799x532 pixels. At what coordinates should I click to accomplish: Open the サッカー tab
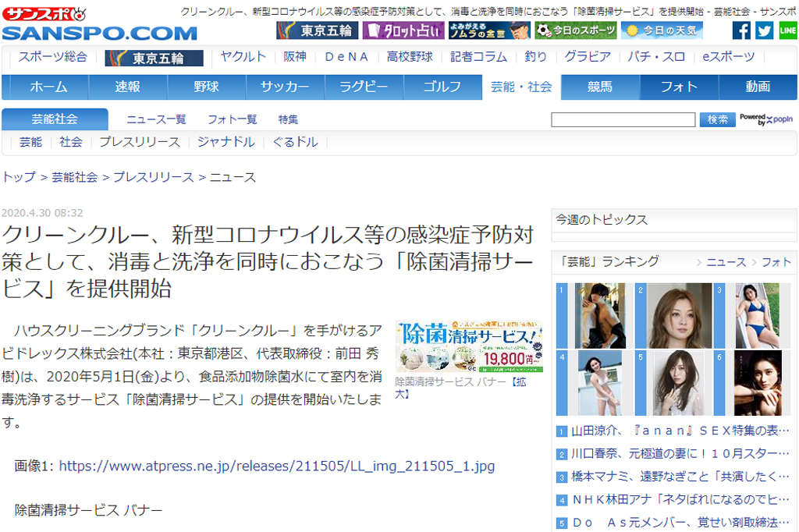point(285,87)
